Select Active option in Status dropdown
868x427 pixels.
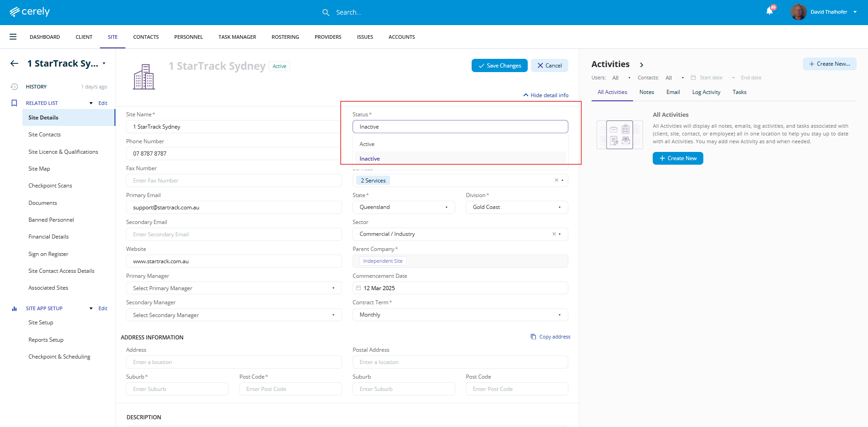coord(367,144)
